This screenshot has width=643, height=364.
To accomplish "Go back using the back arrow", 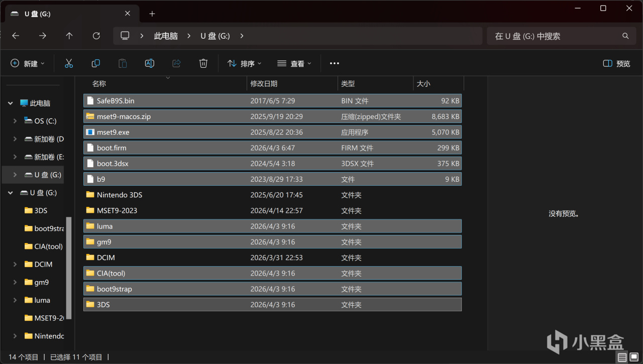I will tap(16, 36).
